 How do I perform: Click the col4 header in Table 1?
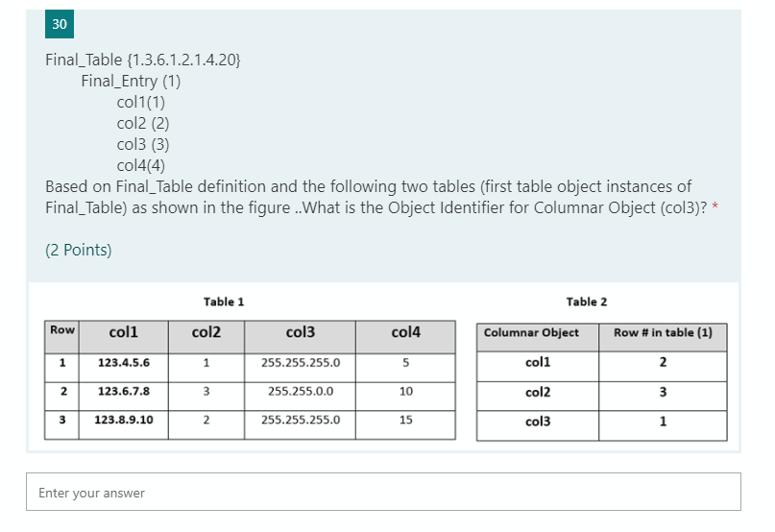pos(406,337)
